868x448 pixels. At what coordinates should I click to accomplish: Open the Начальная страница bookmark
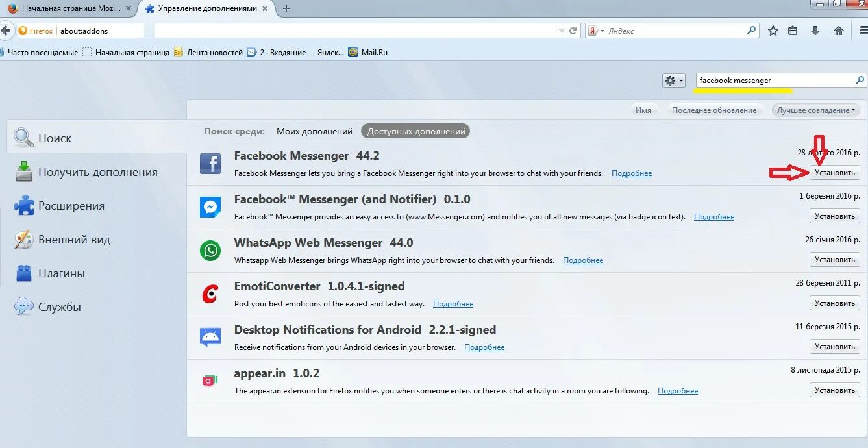click(x=126, y=52)
